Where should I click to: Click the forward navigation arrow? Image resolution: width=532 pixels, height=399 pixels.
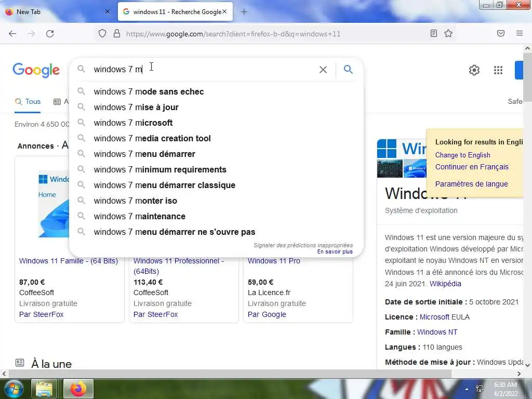(31, 34)
